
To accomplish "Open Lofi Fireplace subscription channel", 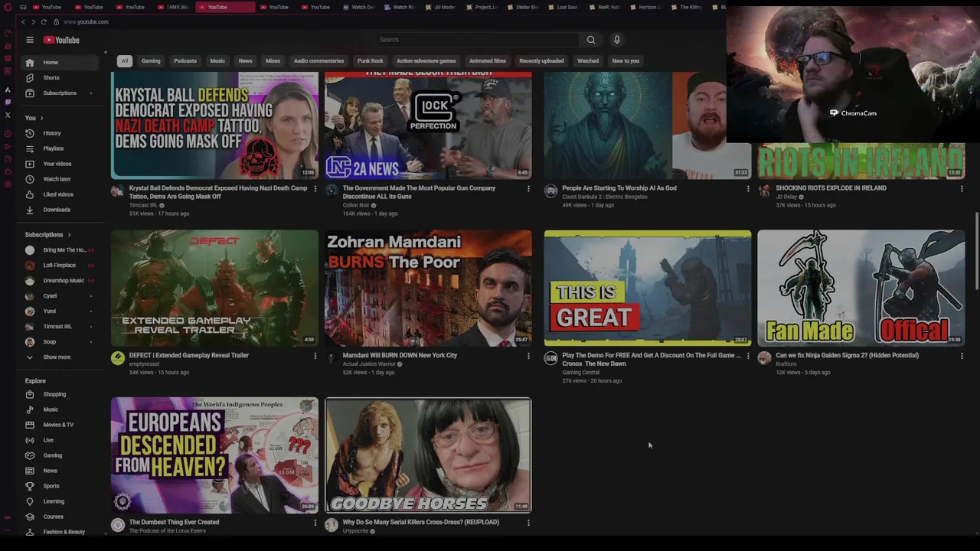I will coord(60,266).
